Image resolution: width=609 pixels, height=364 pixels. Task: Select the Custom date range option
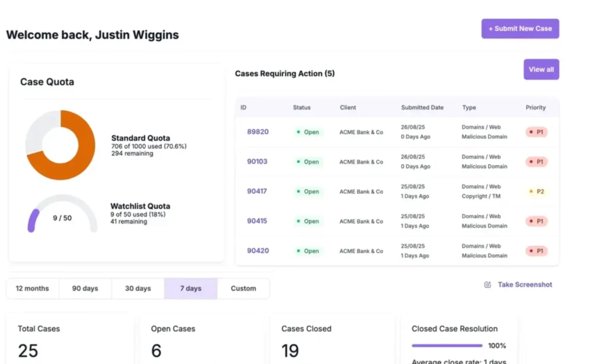pyautogui.click(x=243, y=288)
